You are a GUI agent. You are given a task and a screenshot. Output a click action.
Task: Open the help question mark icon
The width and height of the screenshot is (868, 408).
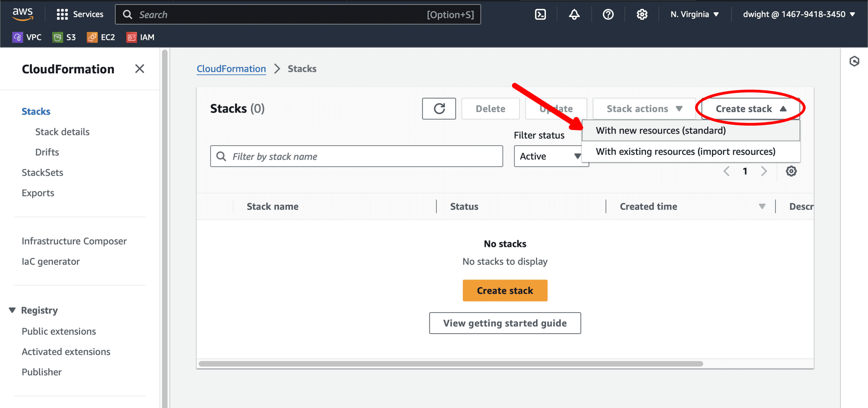608,14
